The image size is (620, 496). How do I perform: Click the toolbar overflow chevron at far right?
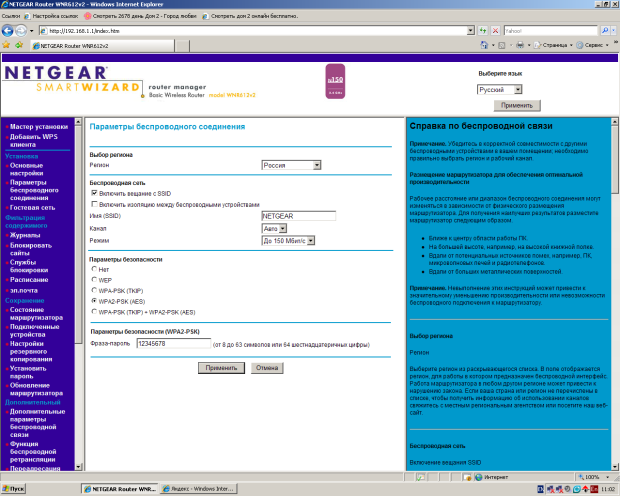pos(616,41)
